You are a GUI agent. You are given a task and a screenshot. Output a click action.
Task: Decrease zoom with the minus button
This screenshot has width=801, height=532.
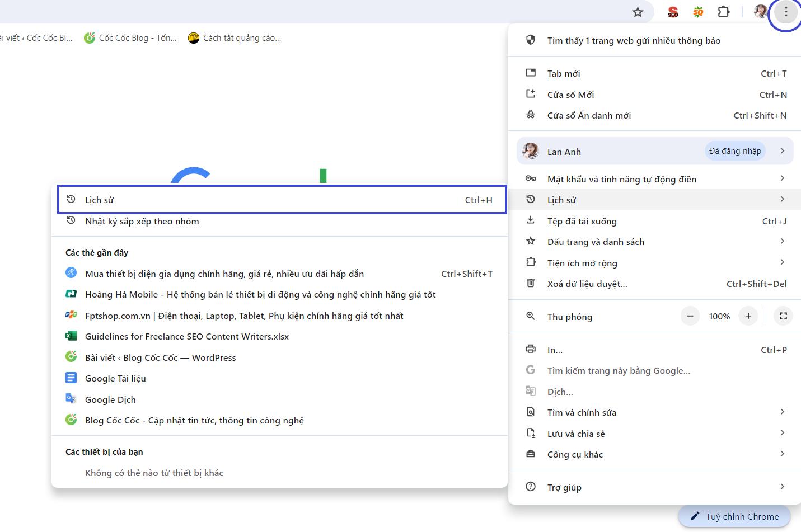point(690,316)
